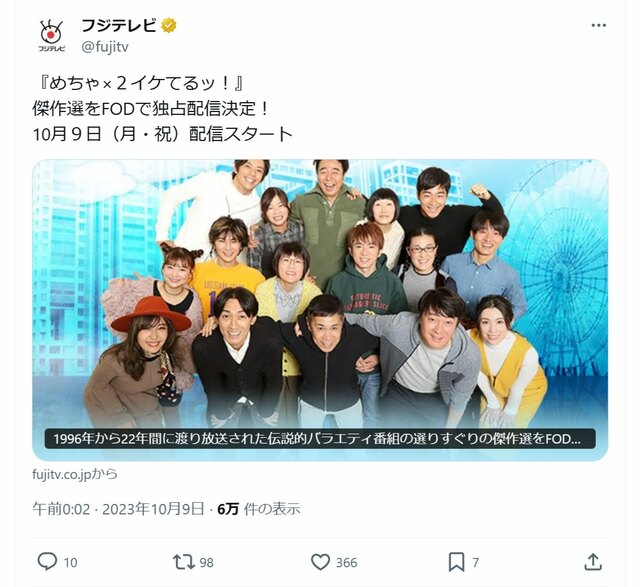Image resolution: width=640 pixels, height=587 pixels.
Task: Click the repost count 98
Action: (x=206, y=563)
